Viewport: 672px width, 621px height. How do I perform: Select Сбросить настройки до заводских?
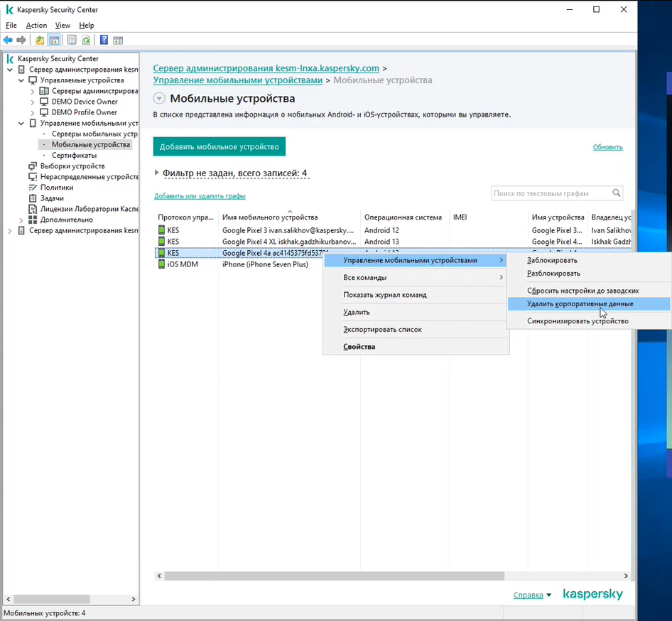tap(589, 291)
